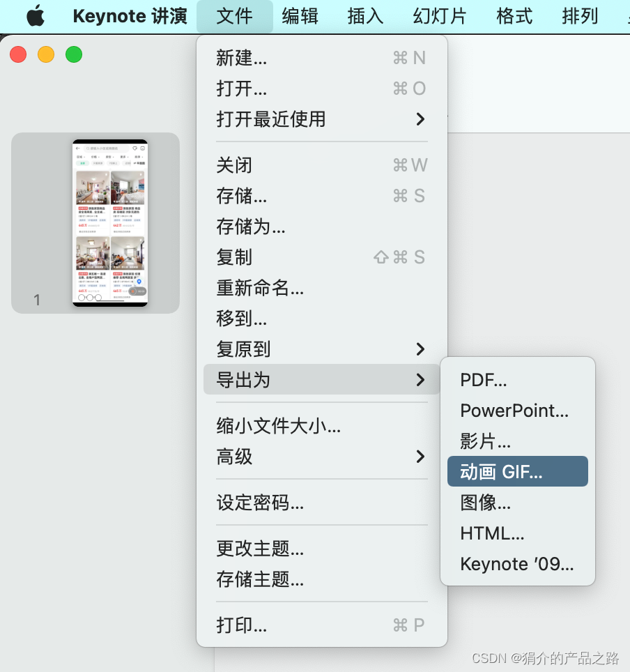Click the green fullscreen window button
The width and height of the screenshot is (630, 672).
coord(74,54)
